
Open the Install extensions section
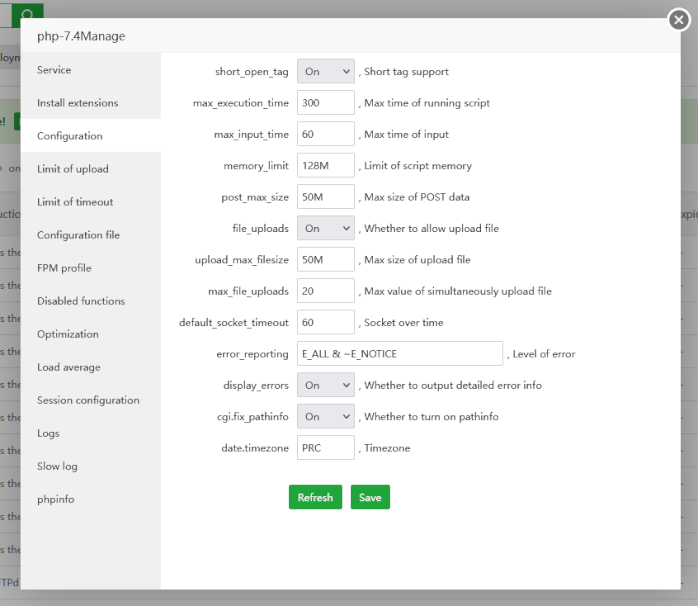[77, 103]
